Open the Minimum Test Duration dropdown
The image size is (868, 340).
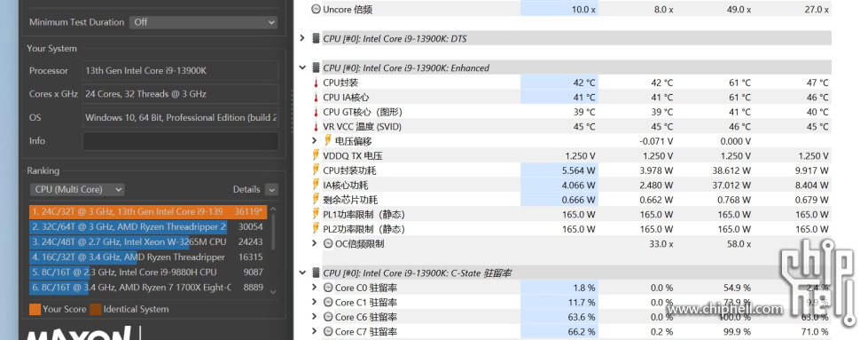(203, 22)
